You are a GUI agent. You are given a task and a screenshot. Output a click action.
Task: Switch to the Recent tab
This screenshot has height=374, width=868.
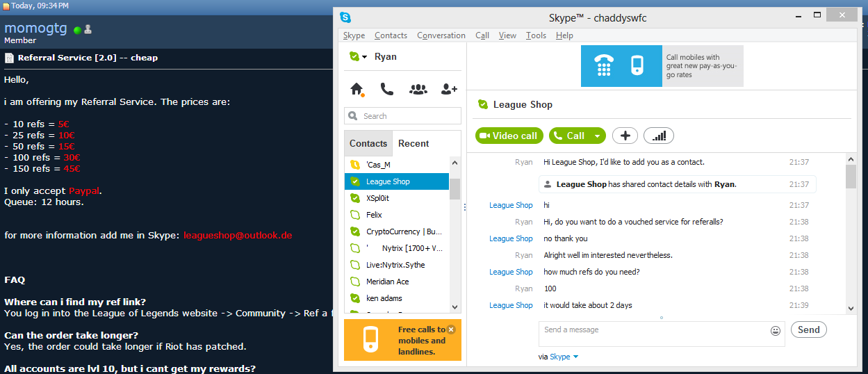413,143
